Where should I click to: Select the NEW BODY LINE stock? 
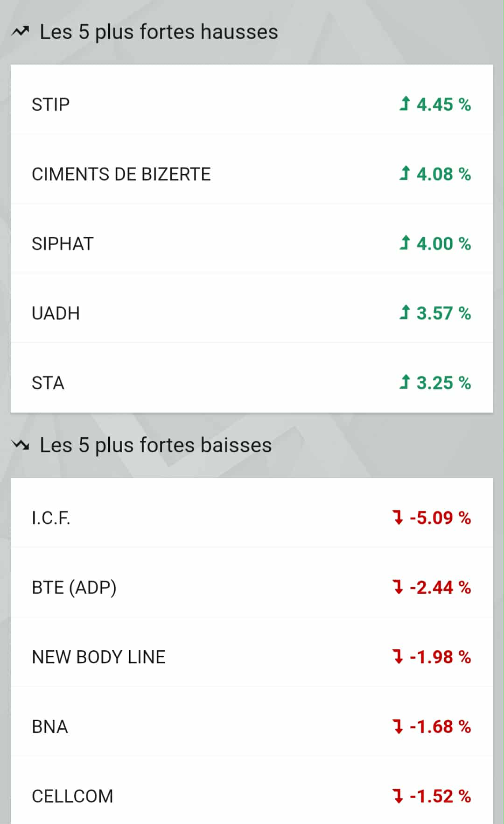98,657
